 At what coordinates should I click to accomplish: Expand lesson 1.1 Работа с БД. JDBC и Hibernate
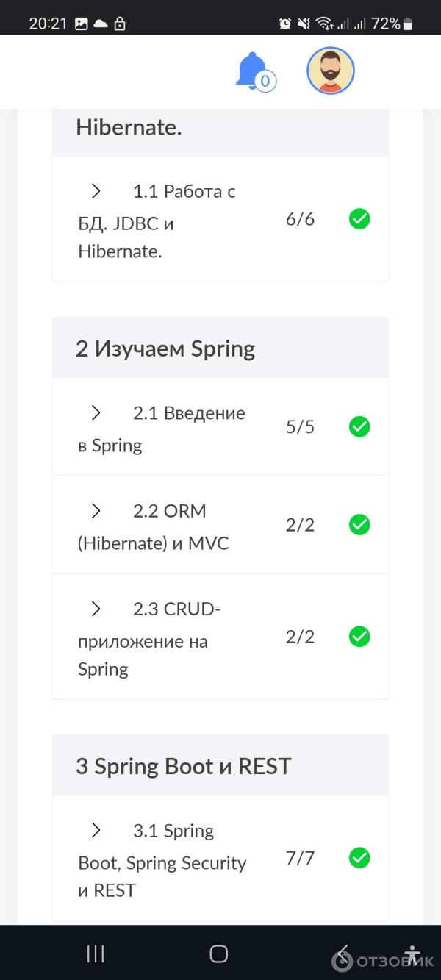[95, 191]
